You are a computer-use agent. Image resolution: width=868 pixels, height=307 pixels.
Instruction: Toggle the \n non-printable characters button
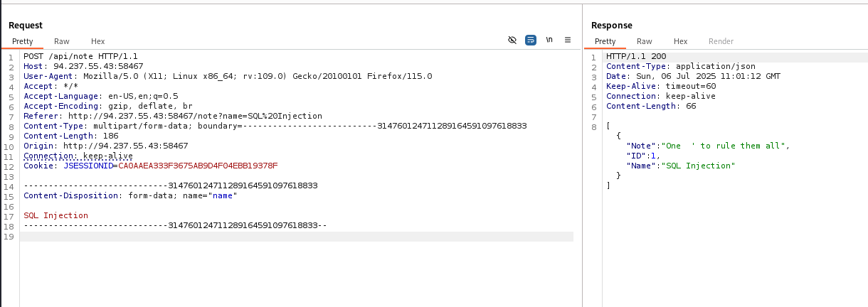point(549,40)
